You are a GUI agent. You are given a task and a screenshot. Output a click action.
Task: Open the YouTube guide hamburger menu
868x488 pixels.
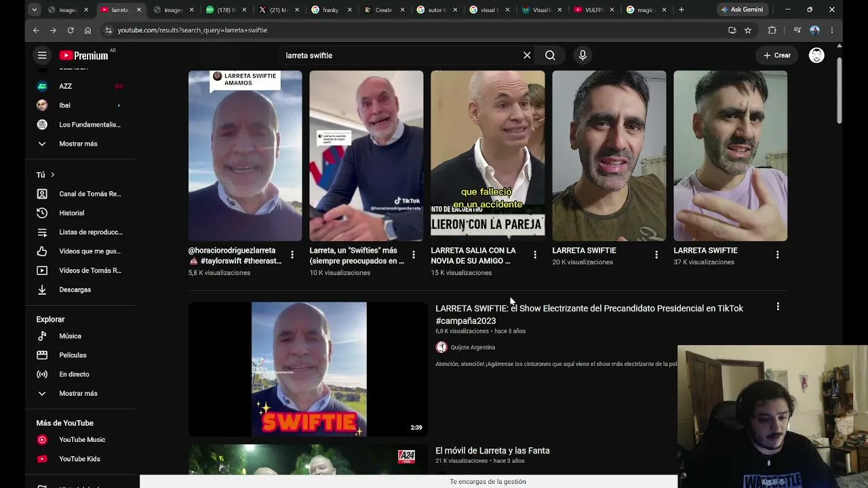click(x=42, y=56)
